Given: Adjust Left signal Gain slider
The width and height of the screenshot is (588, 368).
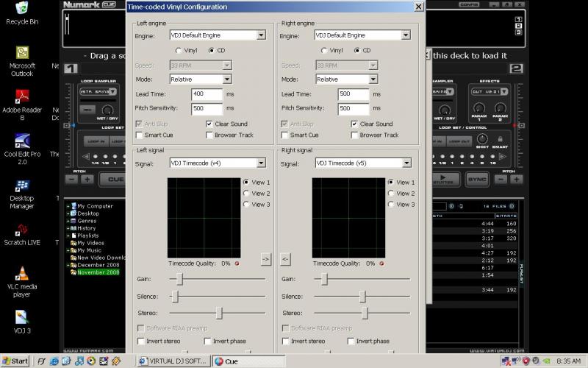Looking at the screenshot, I should tap(179, 279).
